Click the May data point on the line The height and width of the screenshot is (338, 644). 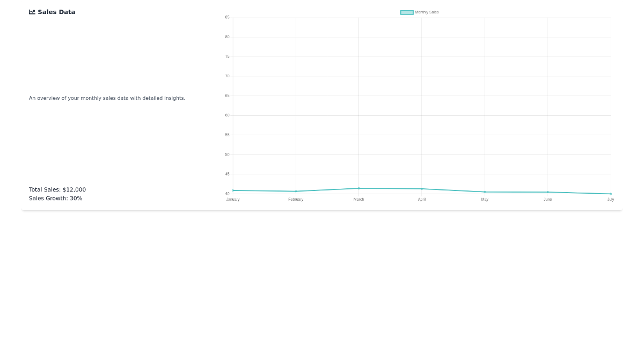(x=485, y=192)
